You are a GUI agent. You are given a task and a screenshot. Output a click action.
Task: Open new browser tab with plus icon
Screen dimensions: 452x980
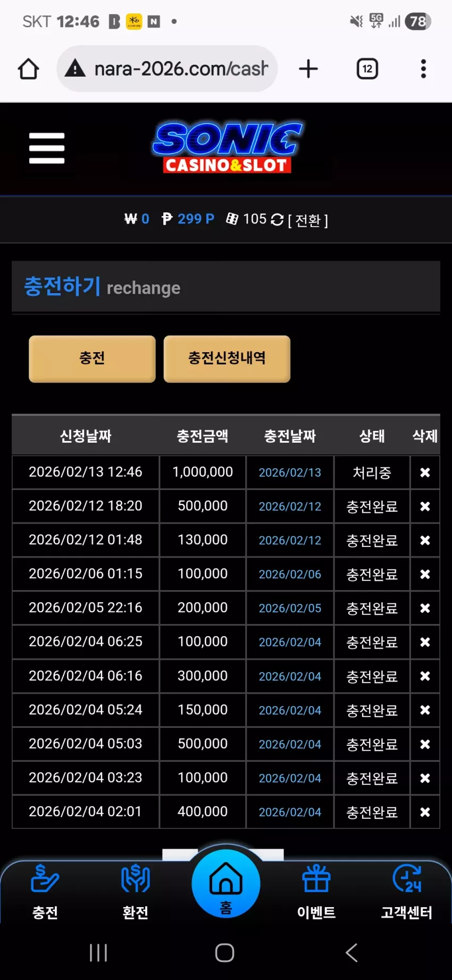point(308,69)
